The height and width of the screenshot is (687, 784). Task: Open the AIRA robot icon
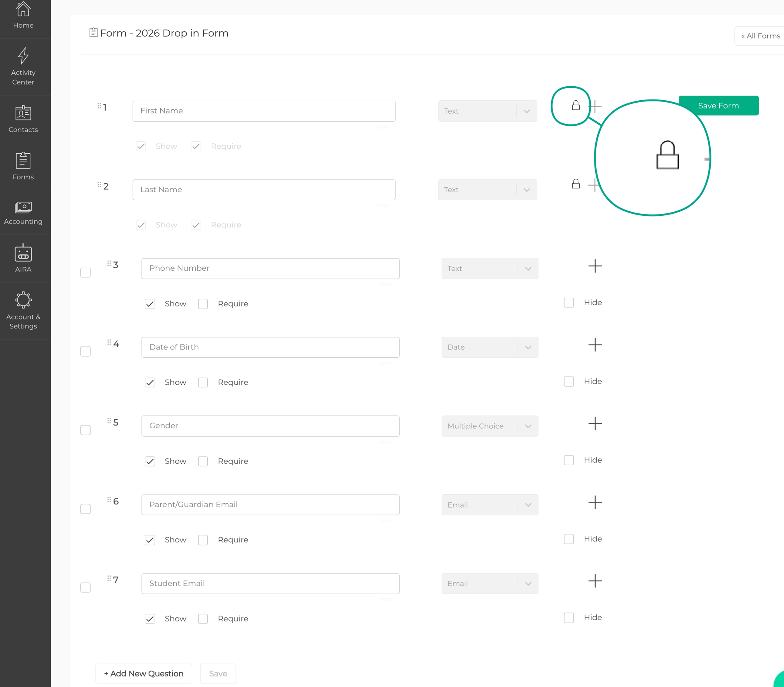pyautogui.click(x=23, y=253)
